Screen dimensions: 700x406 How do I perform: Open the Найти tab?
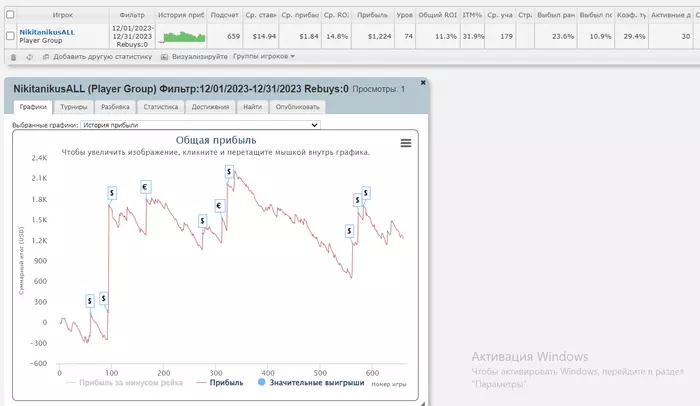click(x=253, y=107)
